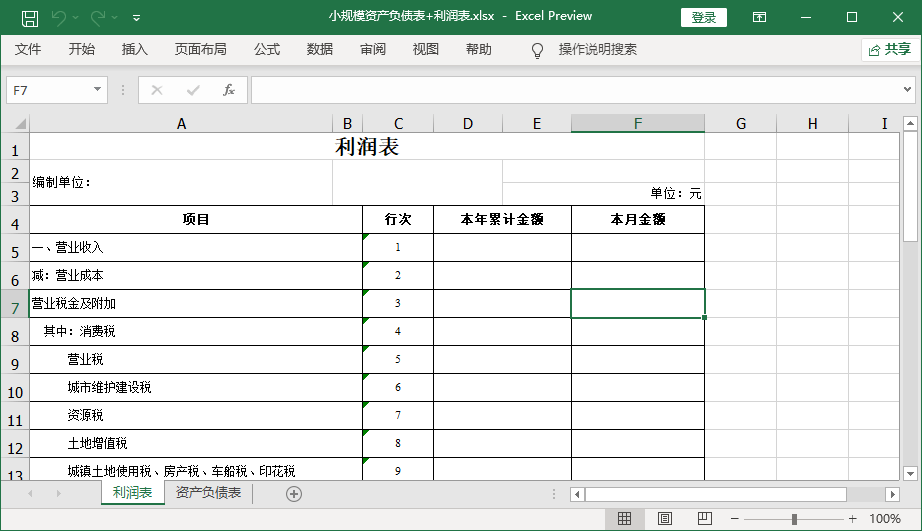Image resolution: width=922 pixels, height=531 pixels.
Task: Switch to Page Layout view icon
Action: [x=664, y=518]
